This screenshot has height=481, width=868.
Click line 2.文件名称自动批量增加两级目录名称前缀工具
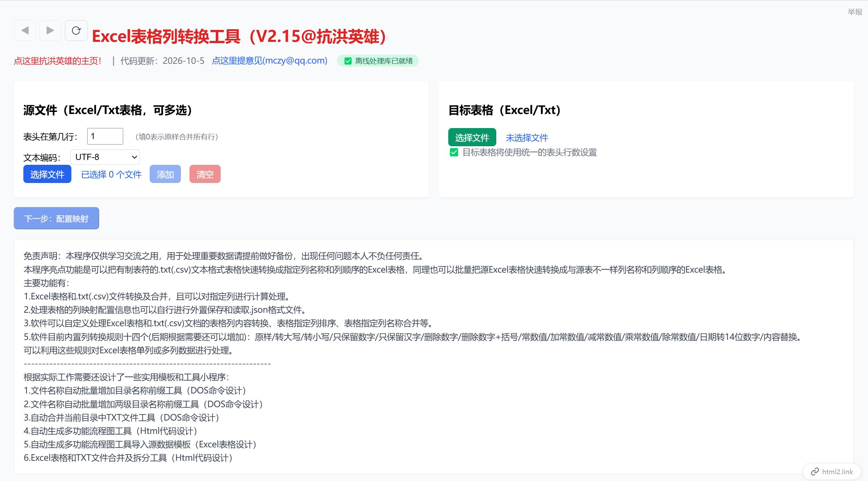click(144, 404)
